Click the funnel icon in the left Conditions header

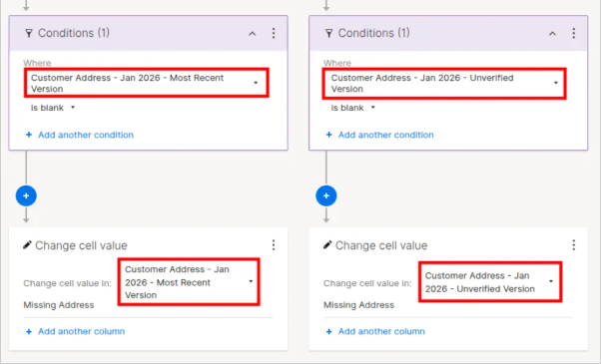click(29, 33)
